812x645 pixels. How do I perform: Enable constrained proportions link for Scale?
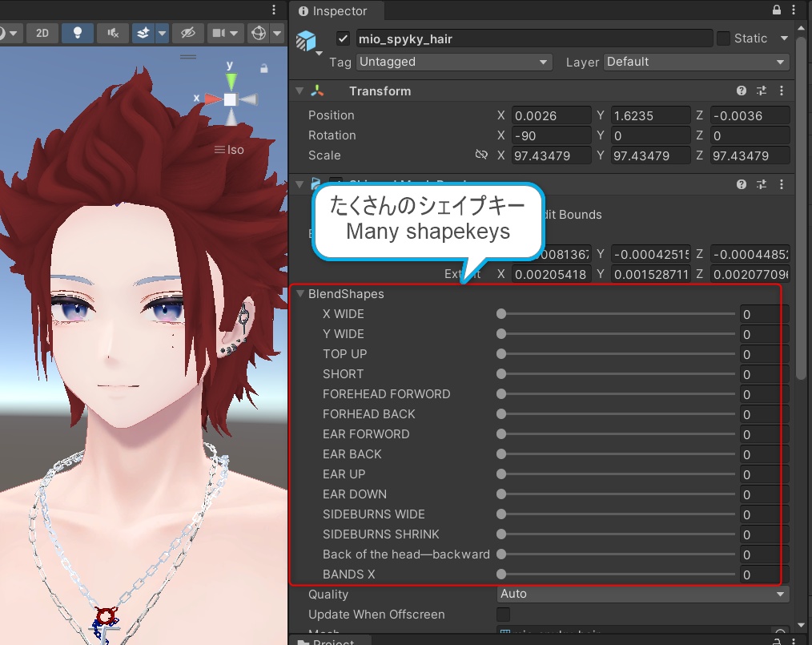tap(481, 155)
